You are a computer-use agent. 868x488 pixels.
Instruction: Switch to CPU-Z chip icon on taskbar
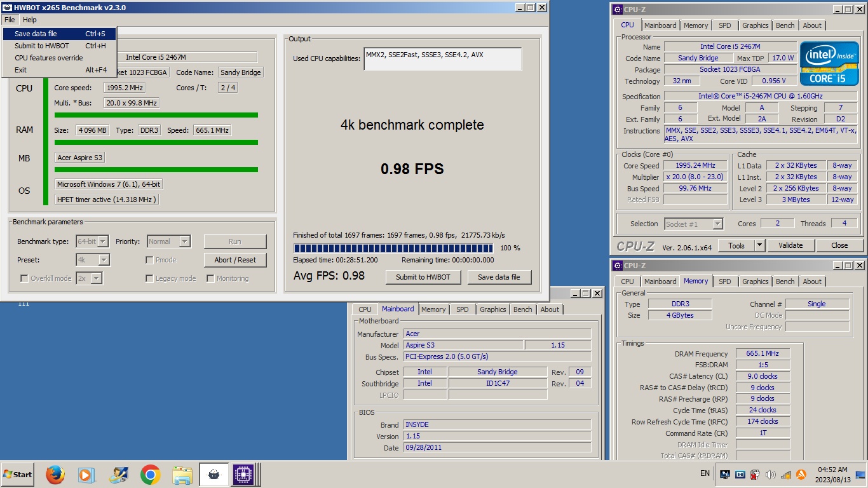pos(243,474)
